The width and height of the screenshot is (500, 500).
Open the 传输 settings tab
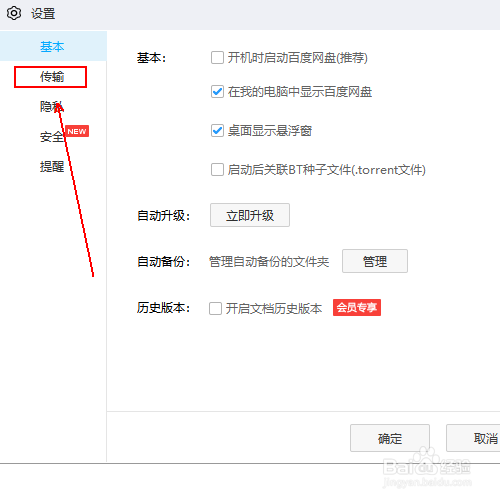52,77
